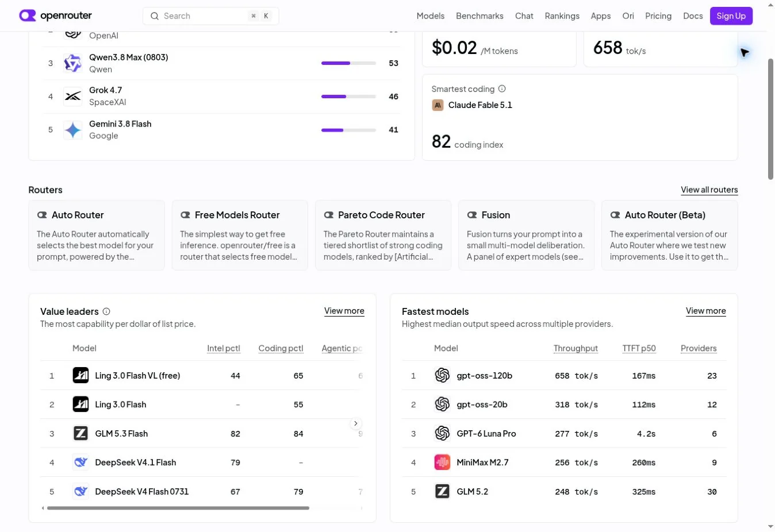Focus the Search input field
The width and height of the screenshot is (775, 532).
210,16
